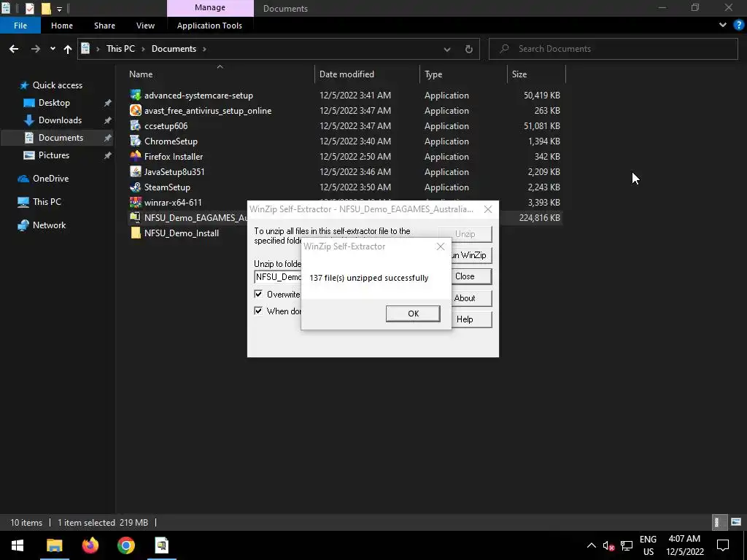
Task: Select the ChromeSetup file icon
Action: [x=136, y=141]
